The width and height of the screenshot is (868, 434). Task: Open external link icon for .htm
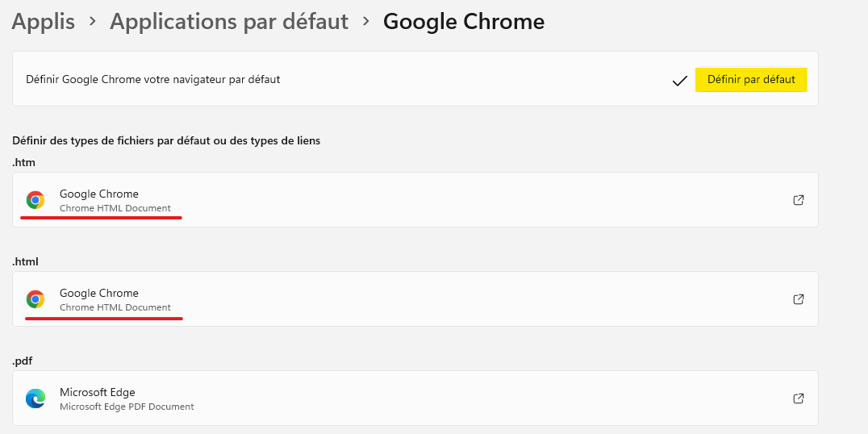[x=799, y=200]
